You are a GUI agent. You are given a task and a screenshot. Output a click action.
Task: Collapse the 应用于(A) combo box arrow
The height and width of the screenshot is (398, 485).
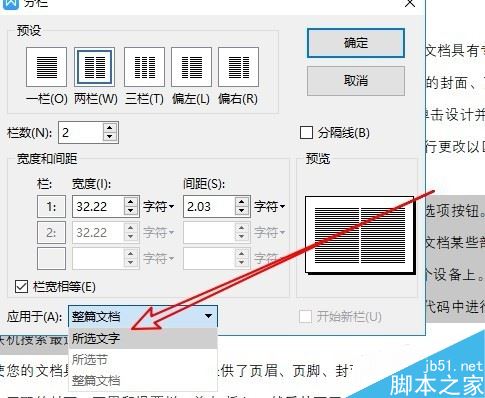click(x=209, y=316)
